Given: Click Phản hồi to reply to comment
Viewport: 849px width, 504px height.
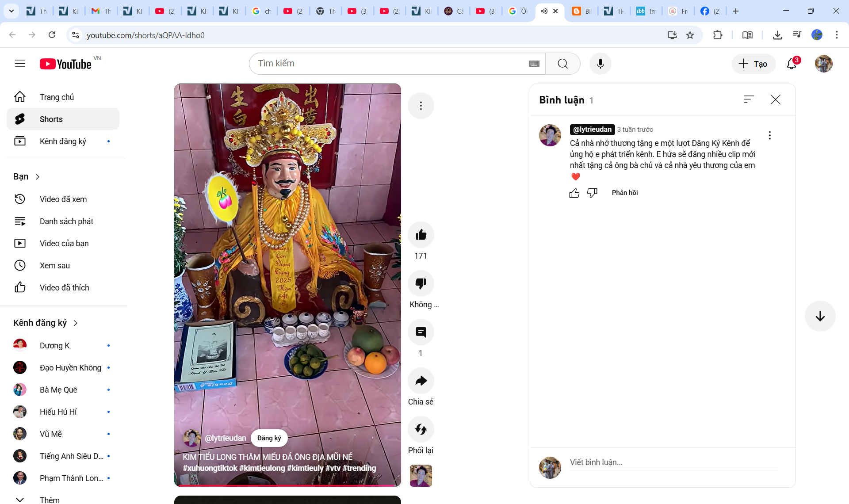Looking at the screenshot, I should tap(624, 193).
